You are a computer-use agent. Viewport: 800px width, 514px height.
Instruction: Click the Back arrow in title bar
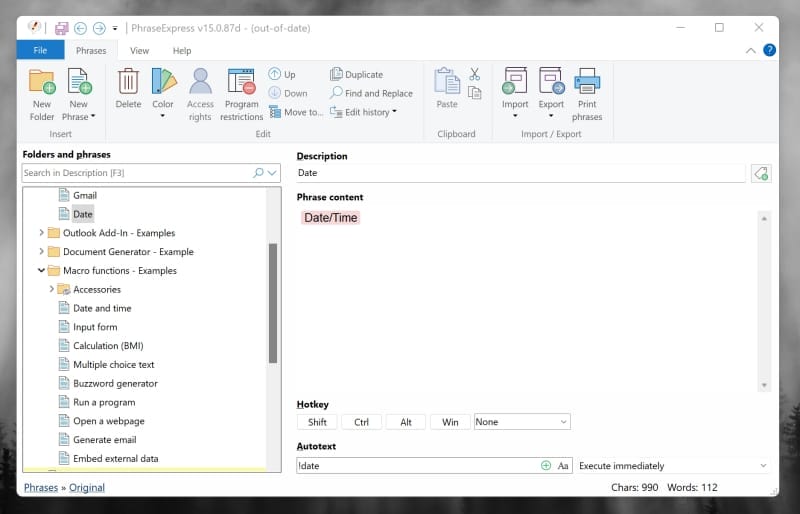[80, 28]
